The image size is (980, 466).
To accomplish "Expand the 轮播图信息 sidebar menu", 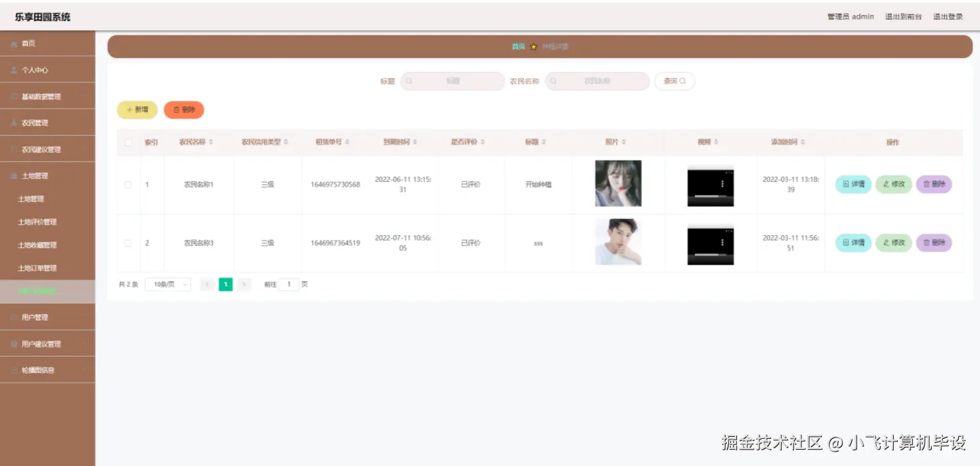I will (x=48, y=370).
